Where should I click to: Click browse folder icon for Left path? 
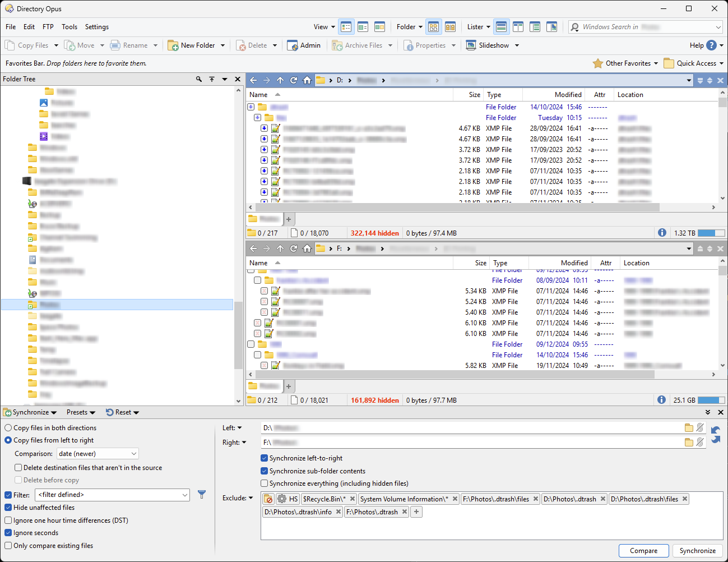(x=689, y=428)
